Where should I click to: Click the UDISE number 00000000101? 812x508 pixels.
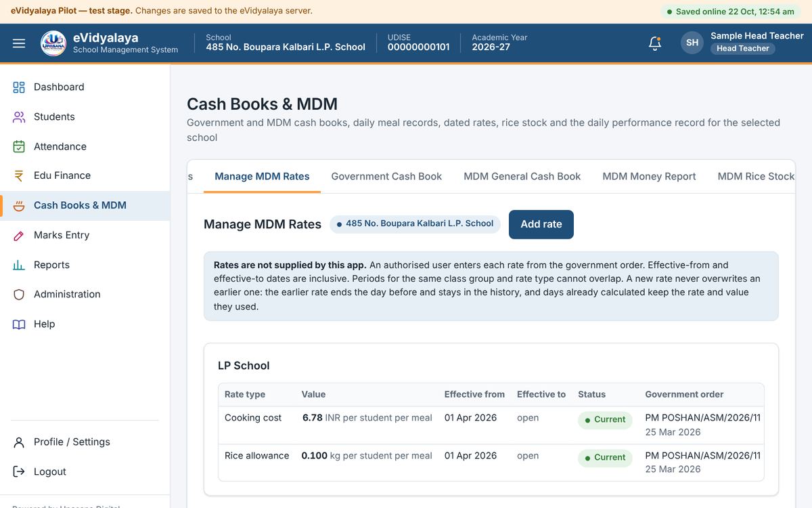[x=418, y=47]
